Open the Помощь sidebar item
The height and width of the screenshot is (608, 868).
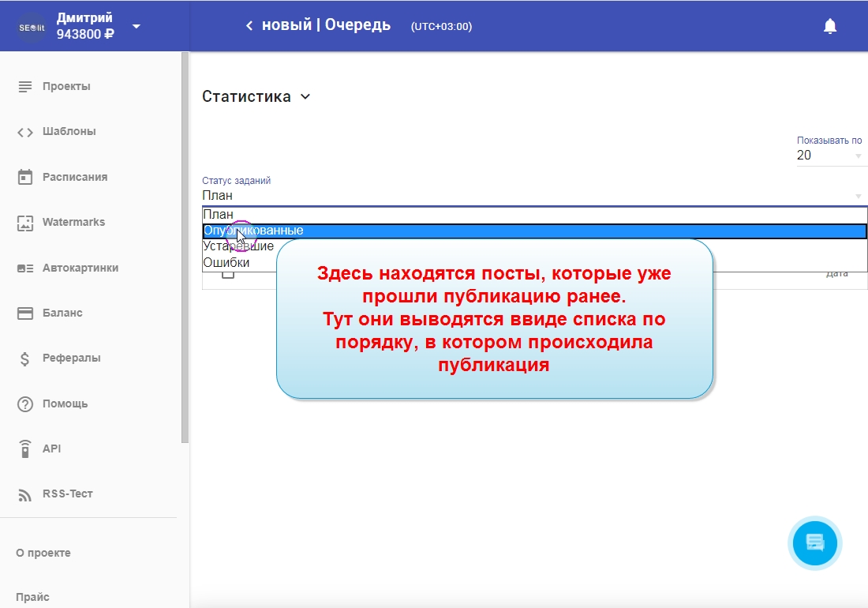tap(65, 403)
